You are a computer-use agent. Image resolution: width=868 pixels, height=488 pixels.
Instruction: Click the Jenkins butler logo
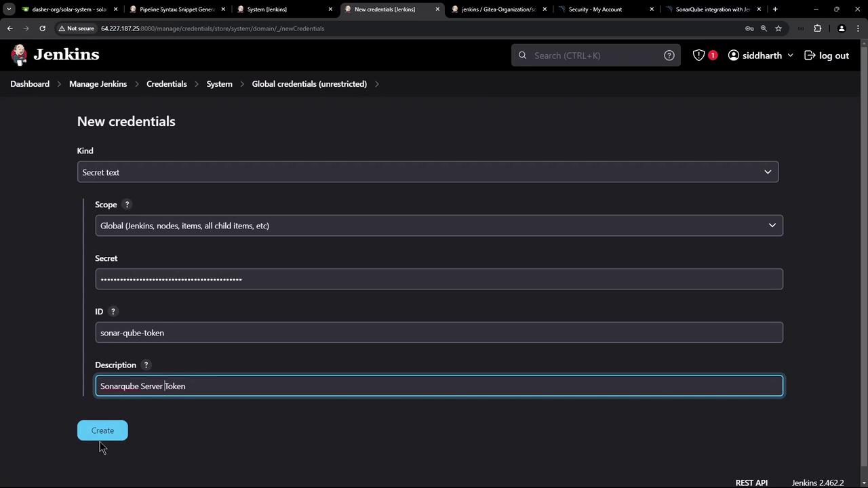[x=20, y=55]
